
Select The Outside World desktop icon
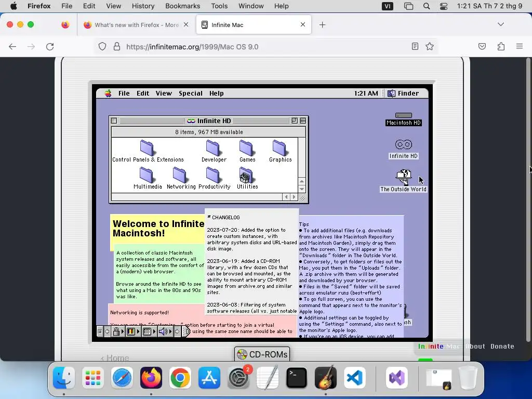[x=403, y=180]
